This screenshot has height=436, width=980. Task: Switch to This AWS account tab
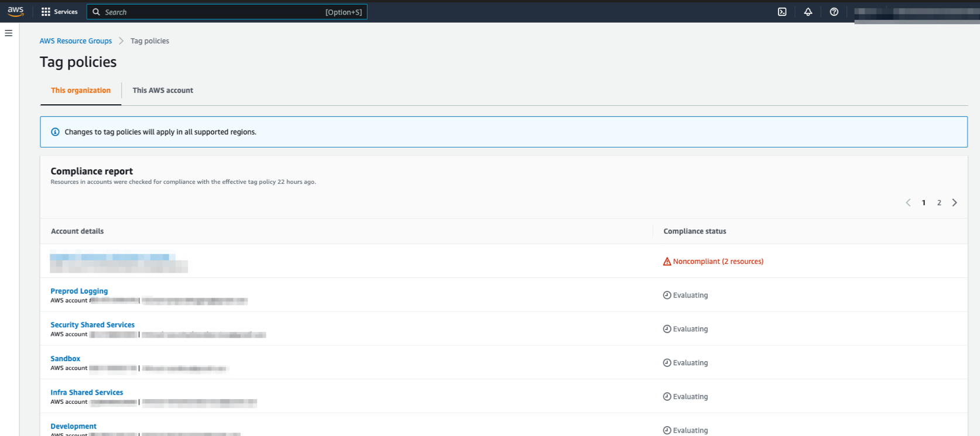coord(163,90)
